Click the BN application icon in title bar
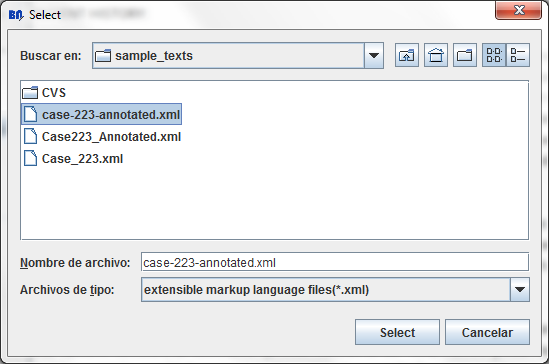549x364 pixels. click(16, 15)
